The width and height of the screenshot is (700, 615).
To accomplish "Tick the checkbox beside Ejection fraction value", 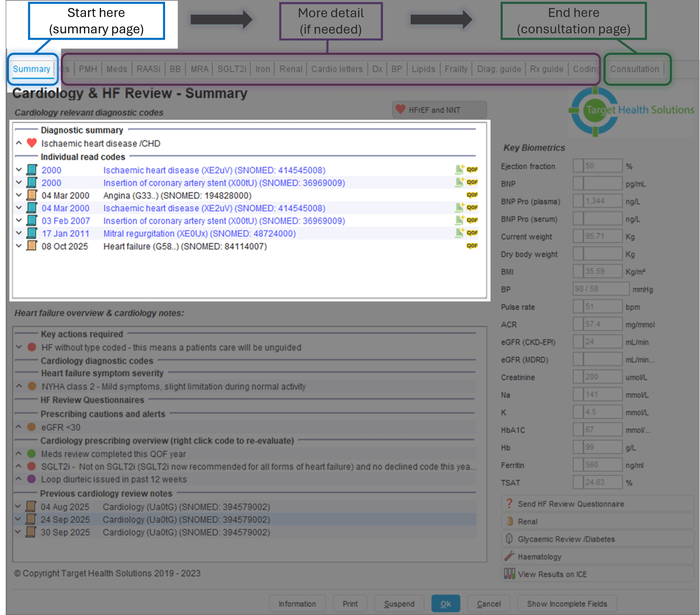I will pyautogui.click(x=578, y=166).
